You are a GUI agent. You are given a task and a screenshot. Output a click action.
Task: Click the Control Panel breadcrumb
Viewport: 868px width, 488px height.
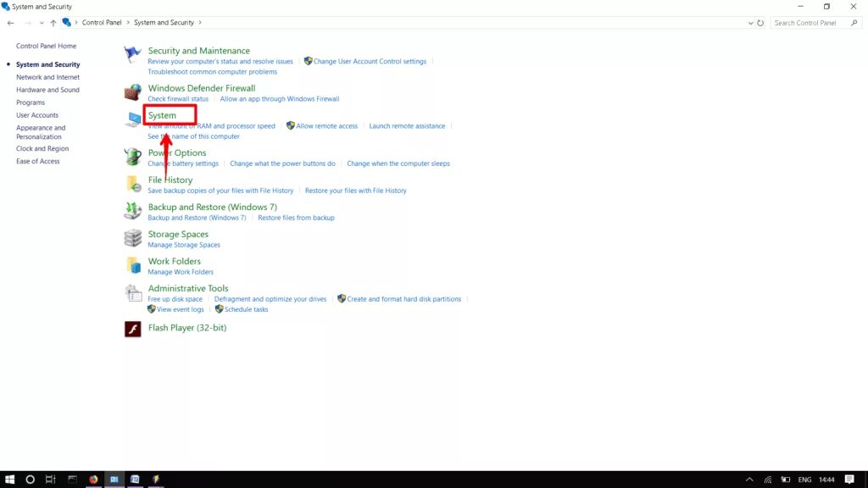[x=102, y=23]
